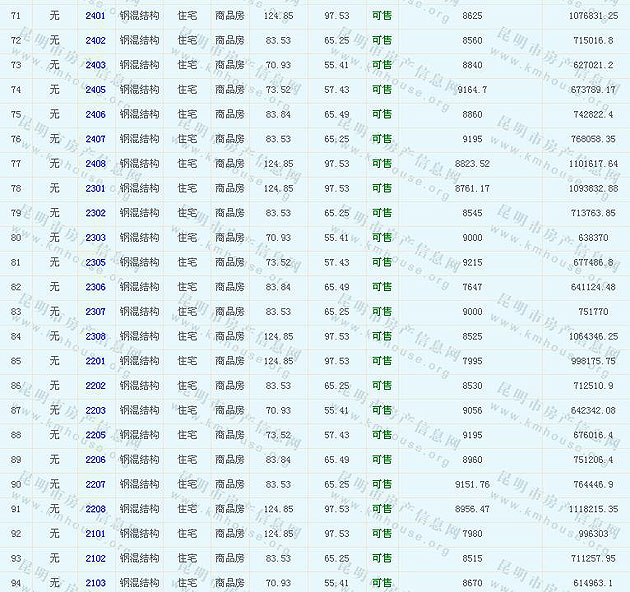Select unit 2306 link
630x592 pixels.
(96, 287)
